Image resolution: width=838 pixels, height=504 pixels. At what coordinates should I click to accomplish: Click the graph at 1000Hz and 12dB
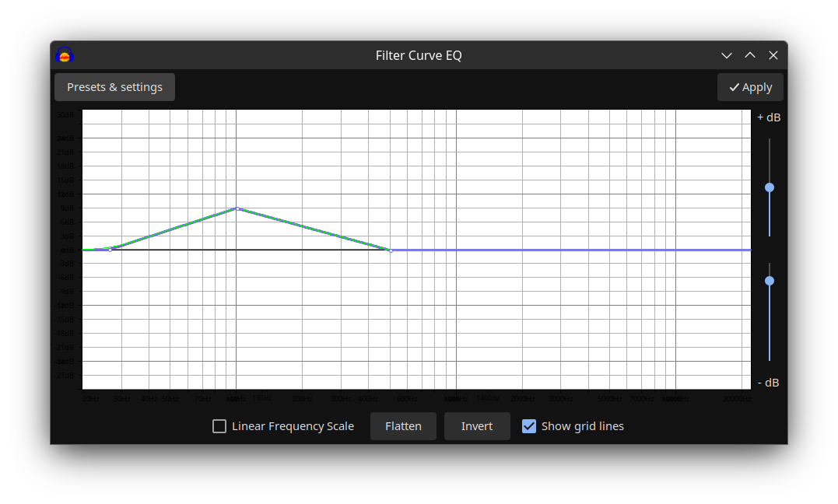tap(456, 194)
